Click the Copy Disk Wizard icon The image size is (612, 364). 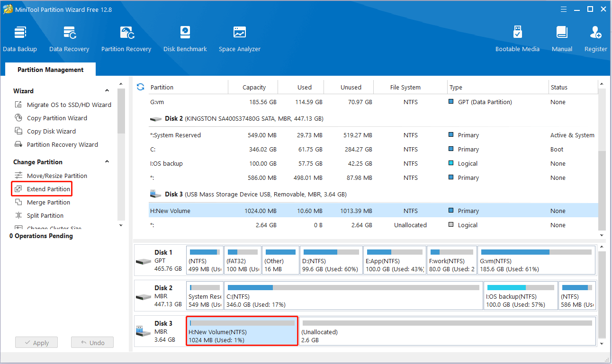18,131
